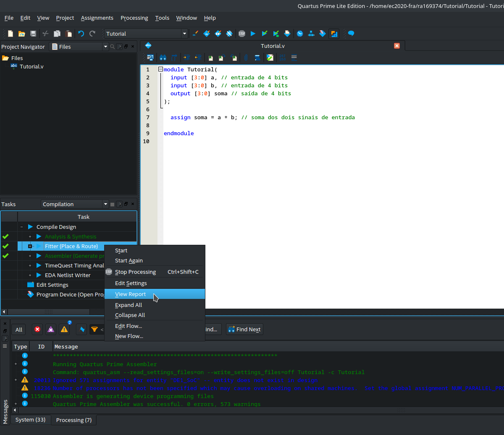Click the abc icon beside the Tutorial.v tab

coord(148,46)
